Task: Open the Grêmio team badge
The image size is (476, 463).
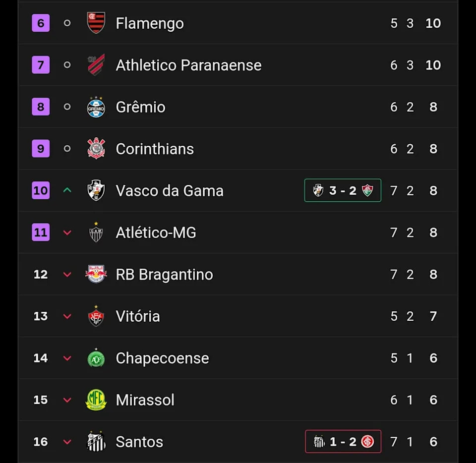Action: point(96,107)
